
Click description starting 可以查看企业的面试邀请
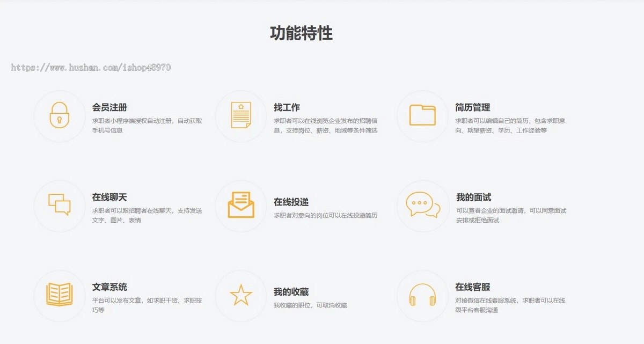point(511,215)
